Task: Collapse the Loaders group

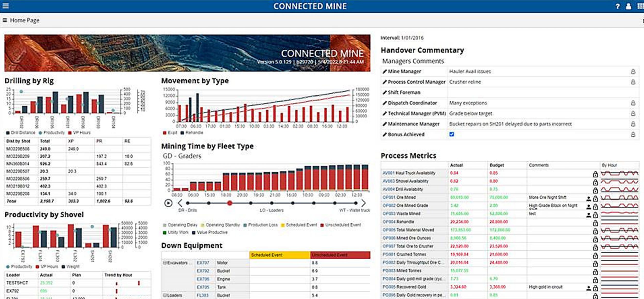Action: (x=164, y=295)
